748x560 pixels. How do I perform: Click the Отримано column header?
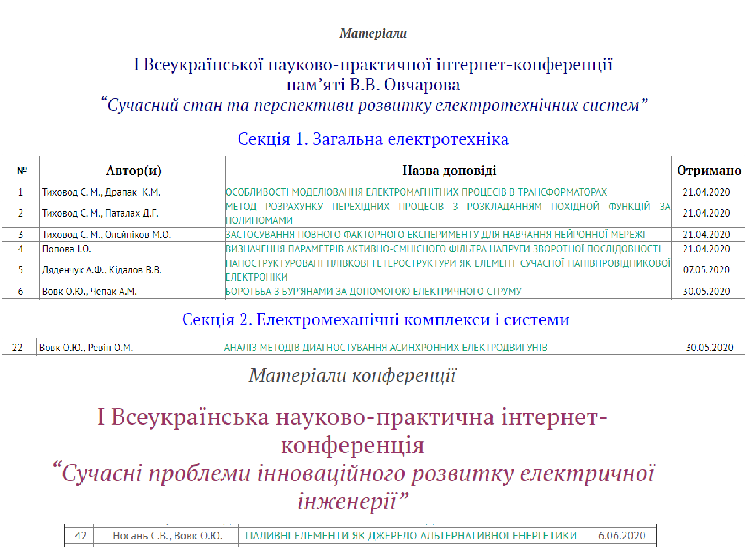709,171
